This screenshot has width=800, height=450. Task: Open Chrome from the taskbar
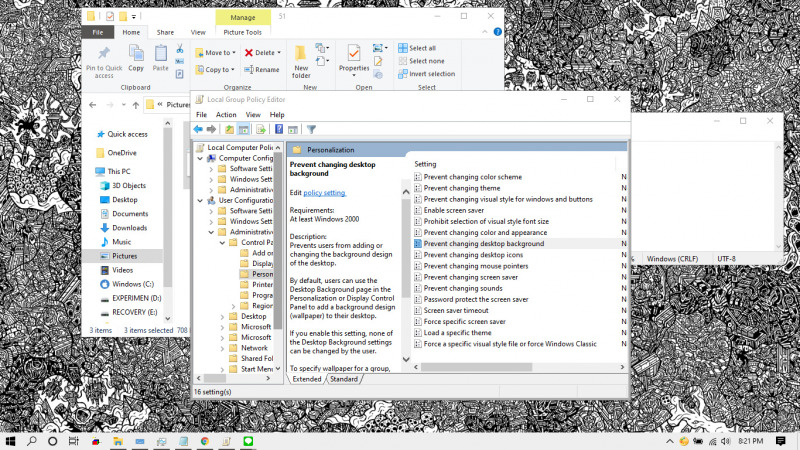pos(205,441)
